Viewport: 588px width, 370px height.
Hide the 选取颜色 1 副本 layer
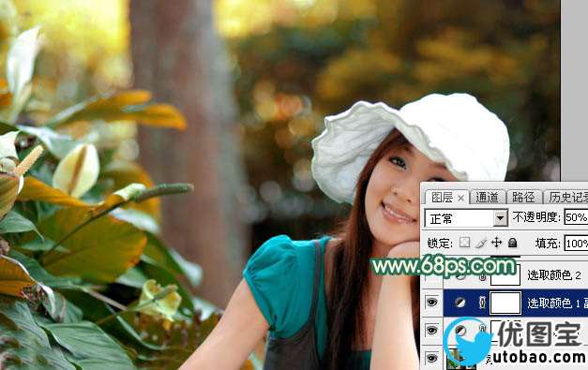pyautogui.click(x=431, y=303)
